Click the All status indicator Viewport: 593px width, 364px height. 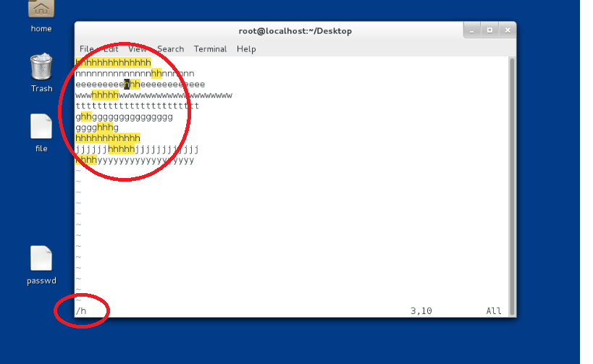[494, 311]
